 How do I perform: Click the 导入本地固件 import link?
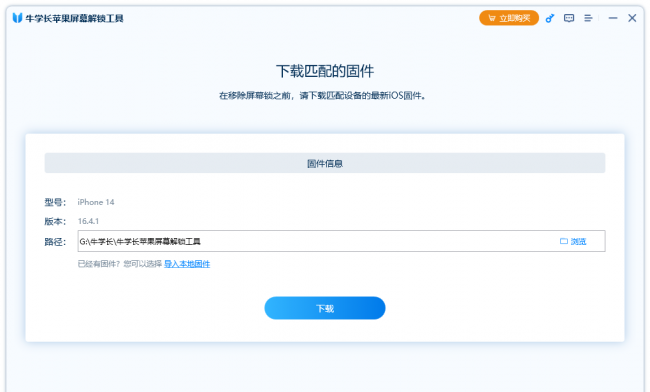pyautogui.click(x=187, y=264)
